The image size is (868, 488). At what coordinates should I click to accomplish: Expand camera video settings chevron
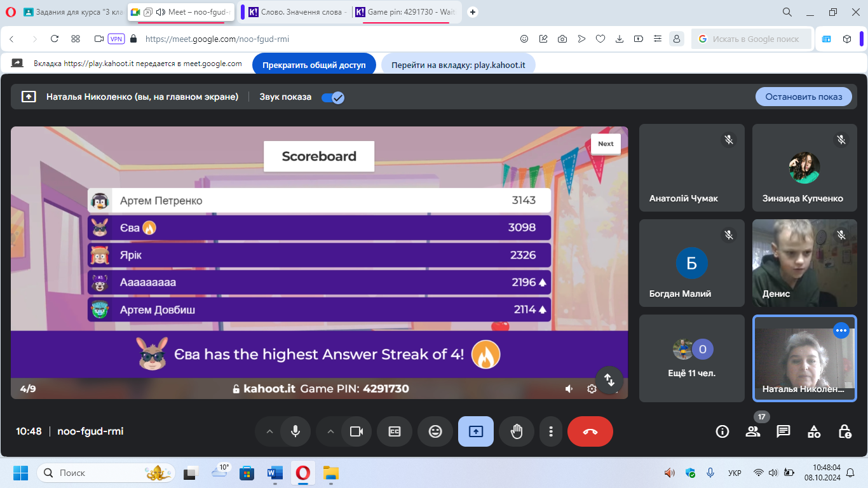[330, 431]
